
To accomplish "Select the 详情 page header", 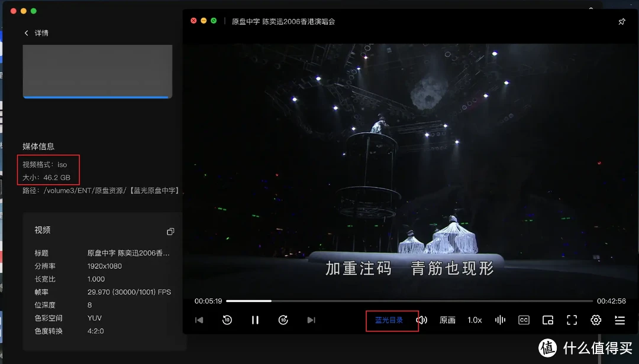I will point(40,33).
